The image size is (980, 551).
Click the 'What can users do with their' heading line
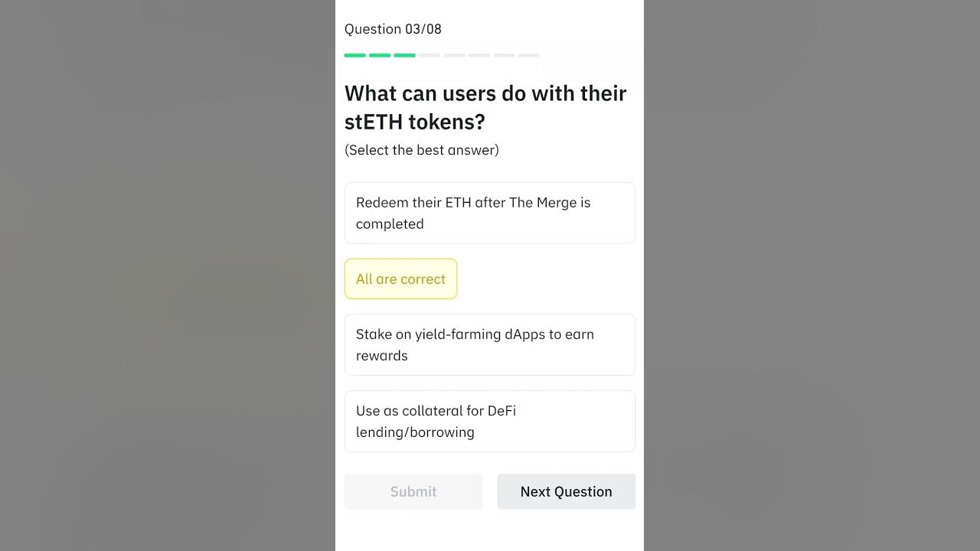click(x=485, y=93)
